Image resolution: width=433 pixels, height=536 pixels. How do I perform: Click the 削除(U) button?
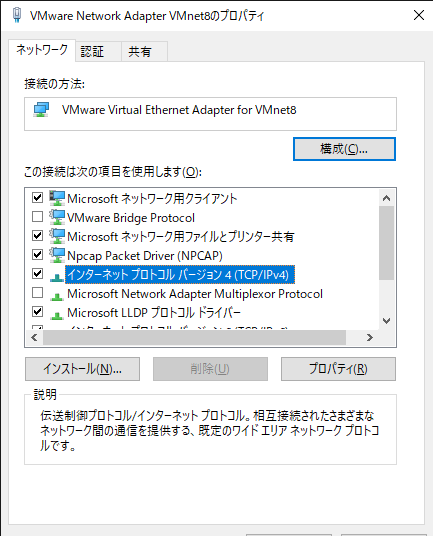point(210,369)
